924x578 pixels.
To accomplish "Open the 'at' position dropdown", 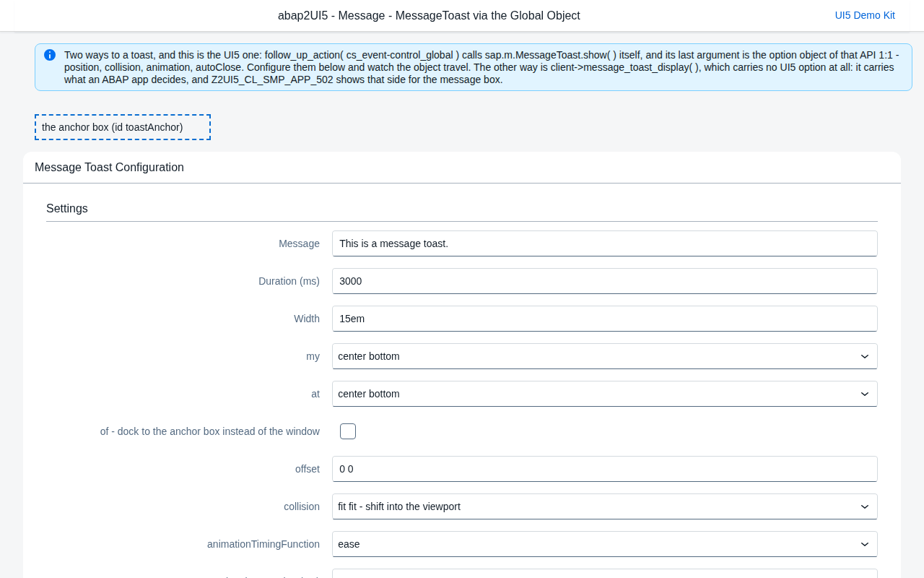I will point(605,394).
